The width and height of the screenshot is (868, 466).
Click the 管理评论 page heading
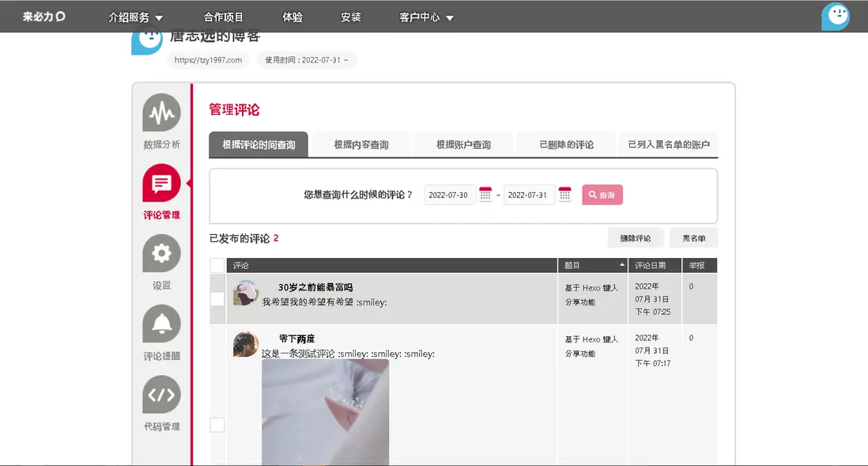(234, 110)
